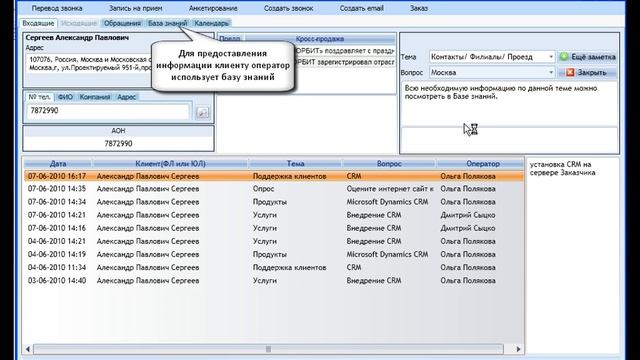The height and width of the screenshot is (360, 640).
Task: Select the Адрес search tab
Action: click(127, 97)
